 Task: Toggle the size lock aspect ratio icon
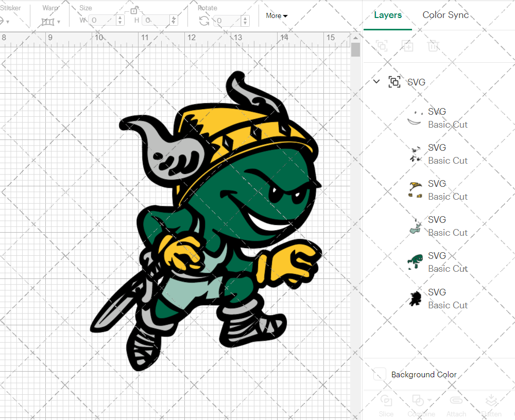point(134,10)
